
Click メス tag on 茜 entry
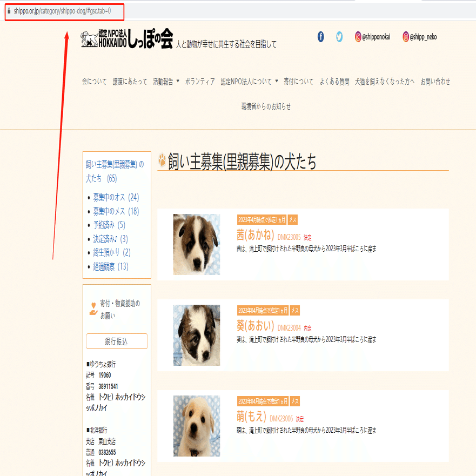(x=293, y=220)
